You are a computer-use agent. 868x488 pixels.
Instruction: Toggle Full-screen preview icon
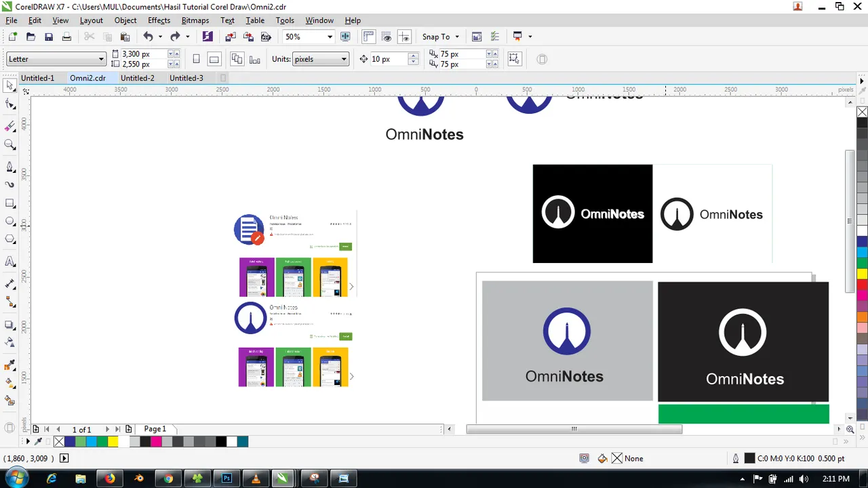click(345, 37)
